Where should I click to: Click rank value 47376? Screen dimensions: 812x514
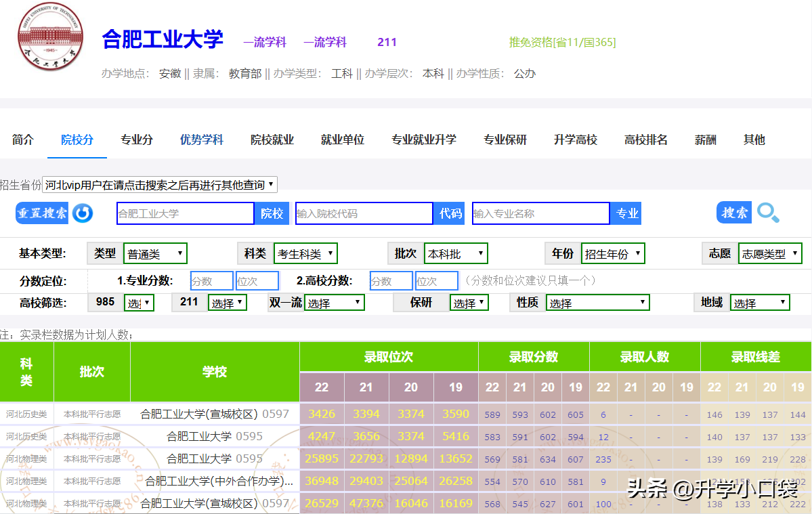tap(366, 503)
